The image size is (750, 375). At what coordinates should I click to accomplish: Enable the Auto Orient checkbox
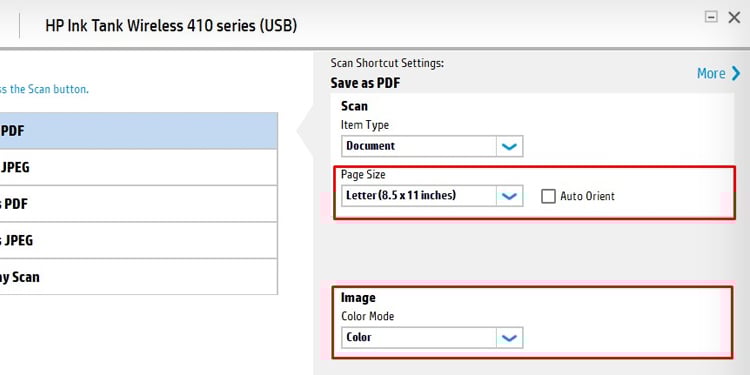[548, 196]
